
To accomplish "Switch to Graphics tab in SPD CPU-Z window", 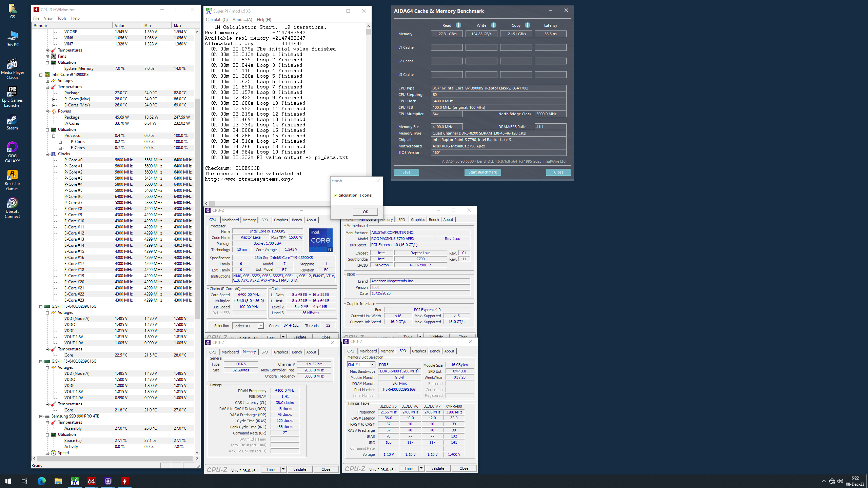I will tap(419, 351).
